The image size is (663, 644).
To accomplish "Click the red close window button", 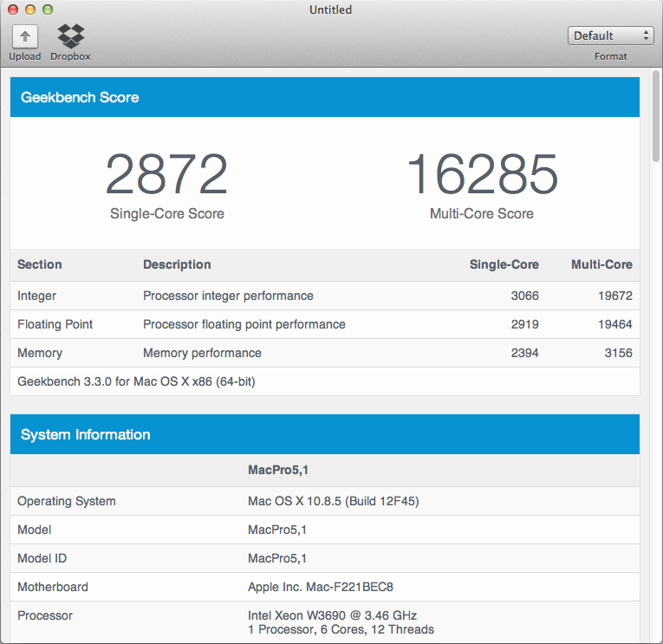I will click(13, 10).
